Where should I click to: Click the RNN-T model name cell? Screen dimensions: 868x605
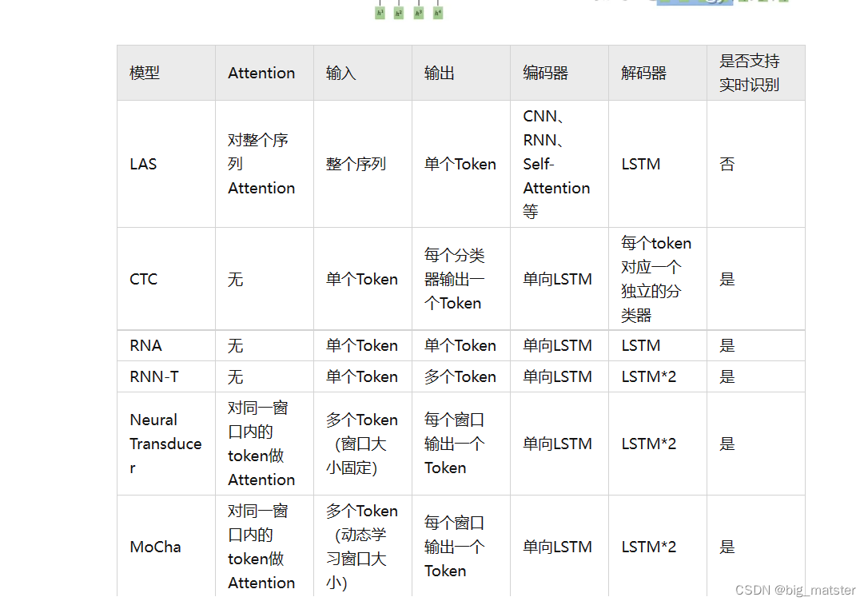point(166,377)
